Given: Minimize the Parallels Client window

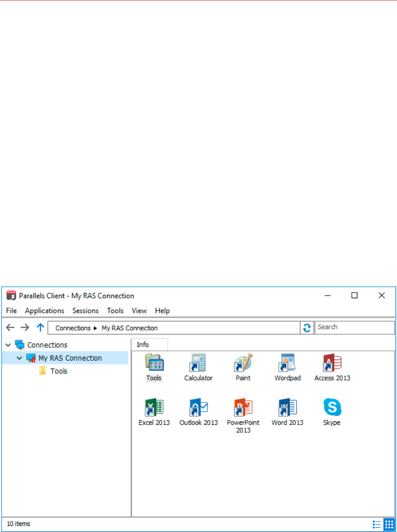Looking at the screenshot, I should point(328,296).
